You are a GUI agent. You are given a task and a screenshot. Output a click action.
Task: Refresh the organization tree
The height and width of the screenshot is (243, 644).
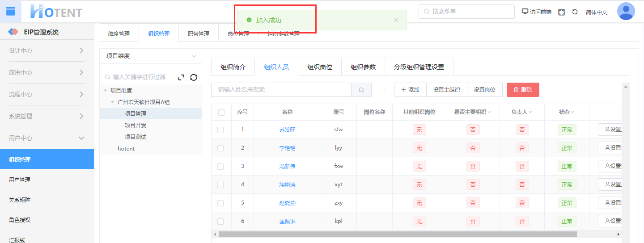[x=194, y=77]
